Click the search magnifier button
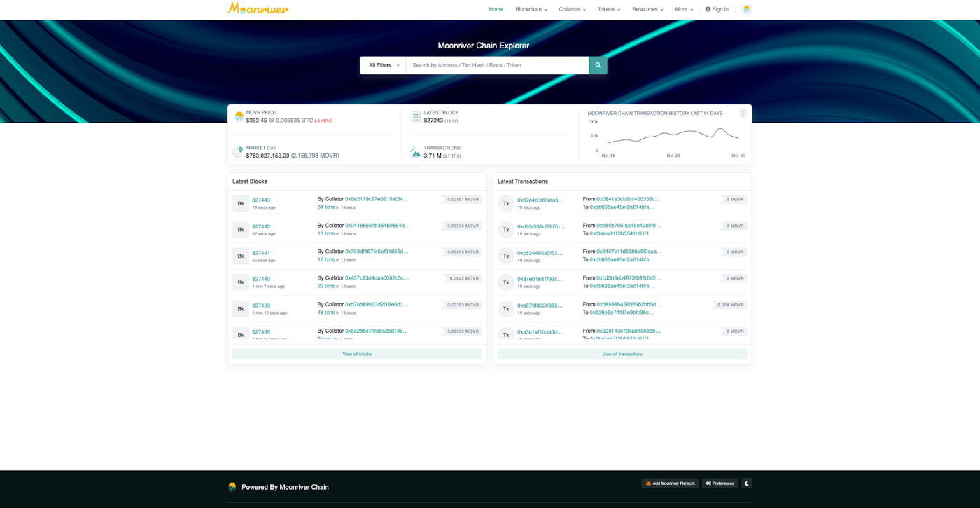 click(598, 65)
